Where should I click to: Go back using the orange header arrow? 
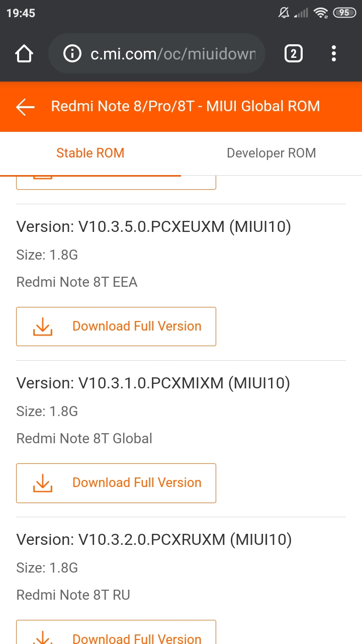pos(25,107)
